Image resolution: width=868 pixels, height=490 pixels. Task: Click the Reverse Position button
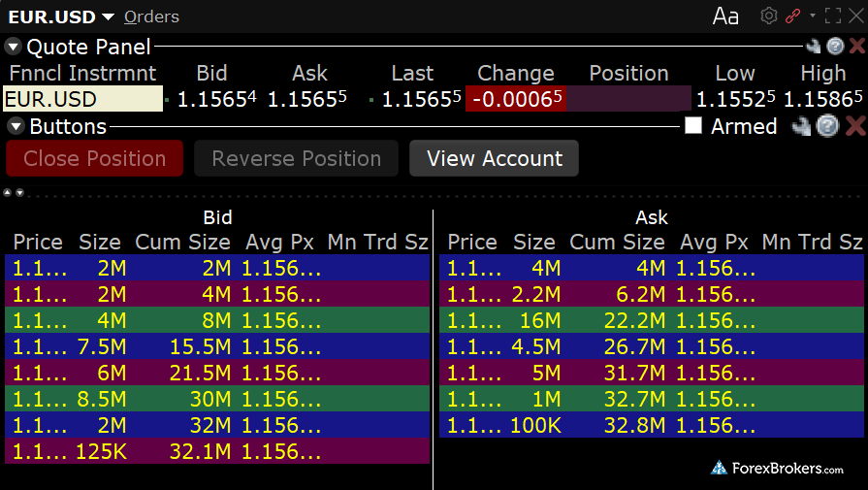tap(297, 159)
